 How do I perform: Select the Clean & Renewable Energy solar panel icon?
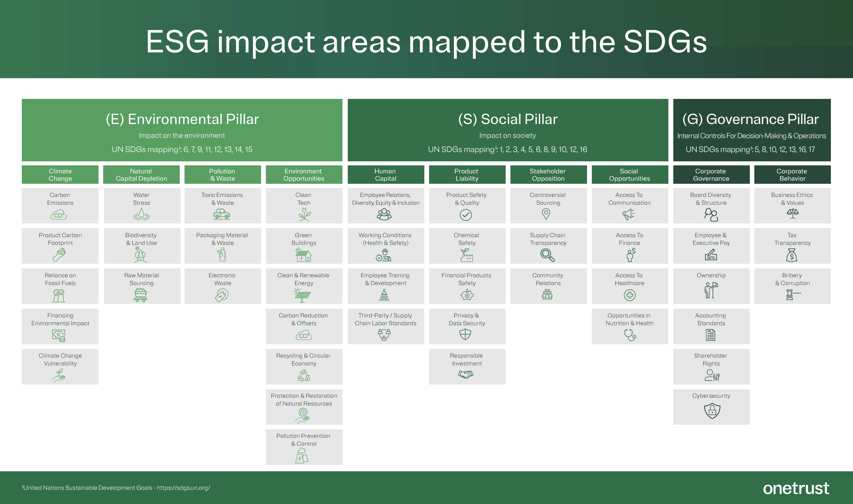coord(304,295)
